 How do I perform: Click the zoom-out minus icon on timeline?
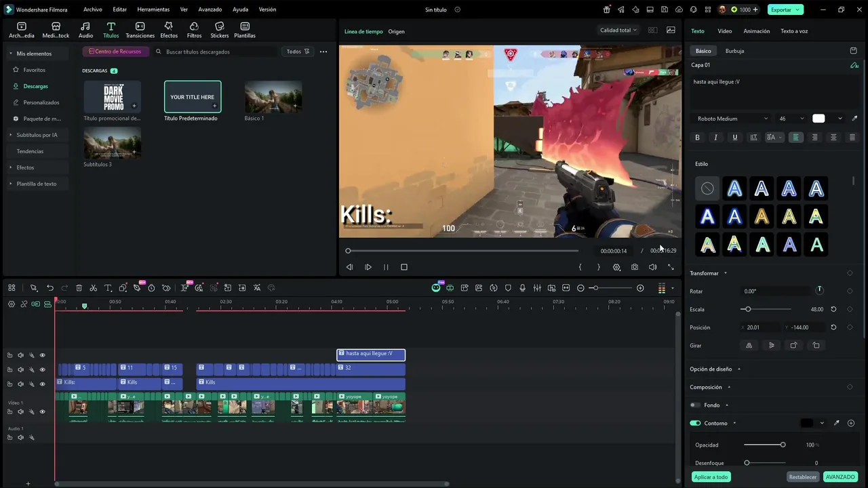tap(580, 288)
